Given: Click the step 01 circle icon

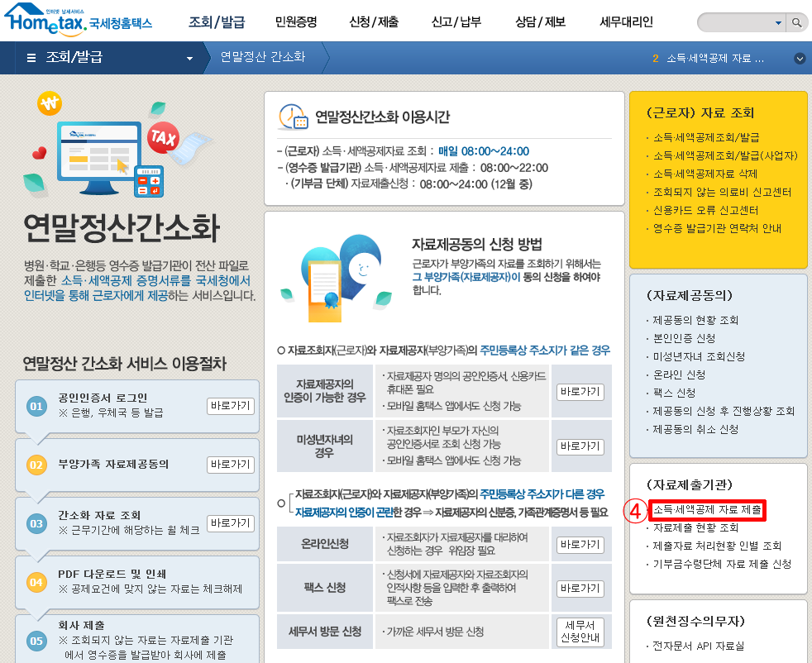Looking at the screenshot, I should (36, 406).
